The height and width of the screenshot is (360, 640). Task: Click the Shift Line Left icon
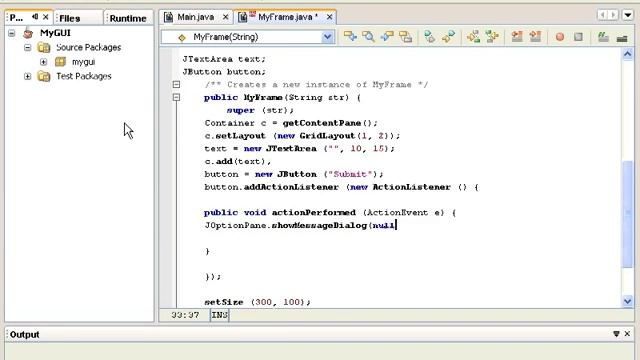517,37
